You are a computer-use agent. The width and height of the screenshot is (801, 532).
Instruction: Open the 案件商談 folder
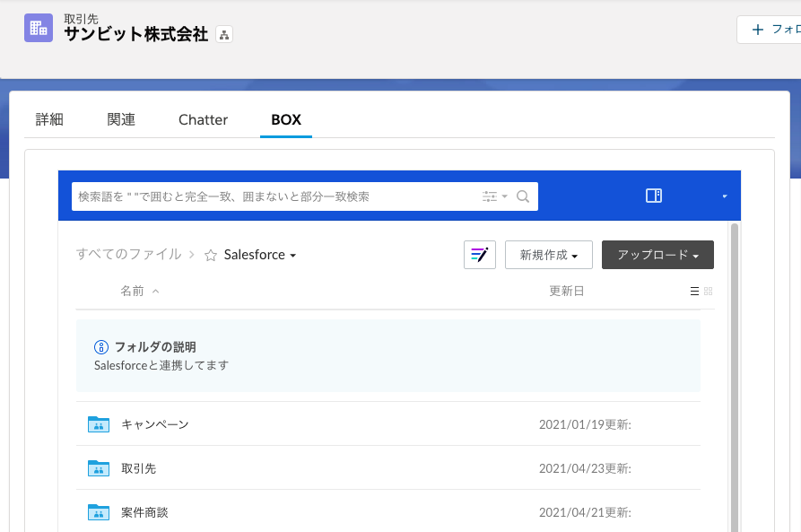144,512
